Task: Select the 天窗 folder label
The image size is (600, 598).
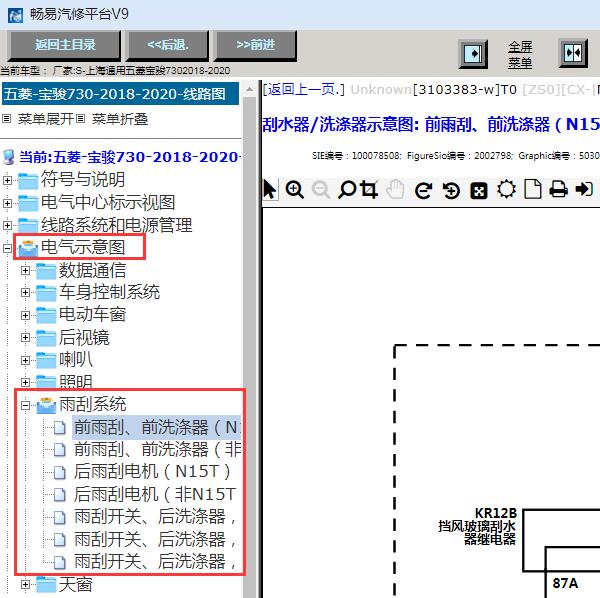Action: pyautogui.click(x=75, y=584)
